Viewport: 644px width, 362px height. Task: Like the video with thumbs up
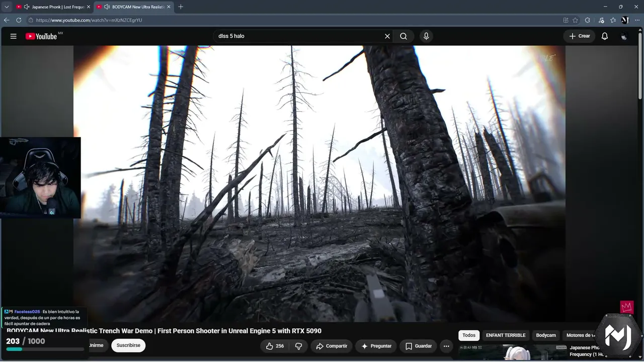tap(275, 346)
